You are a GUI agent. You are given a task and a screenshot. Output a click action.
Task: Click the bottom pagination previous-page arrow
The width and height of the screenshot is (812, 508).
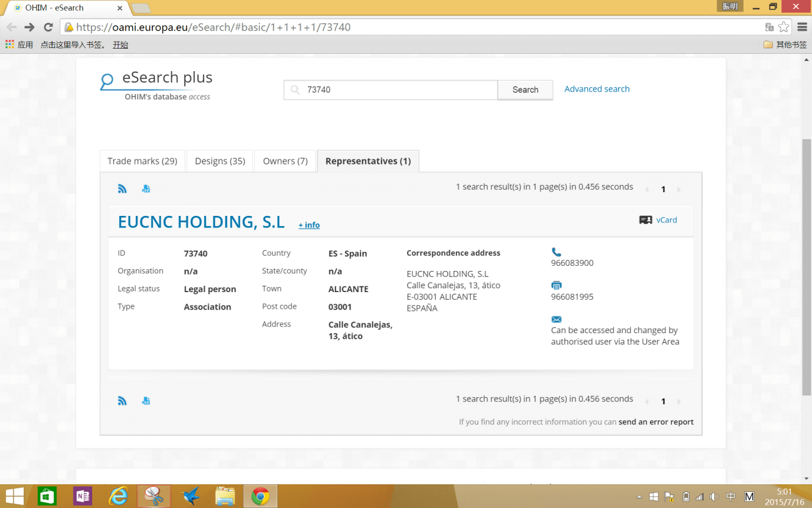[647, 401]
